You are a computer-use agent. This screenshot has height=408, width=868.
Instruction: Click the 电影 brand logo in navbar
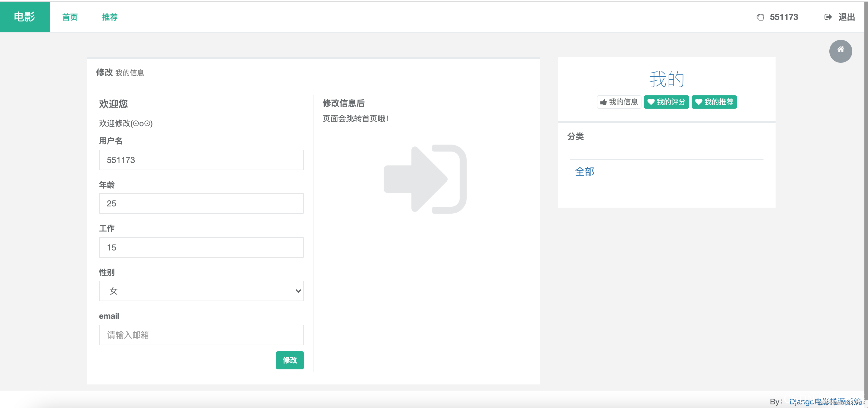pyautogui.click(x=24, y=17)
